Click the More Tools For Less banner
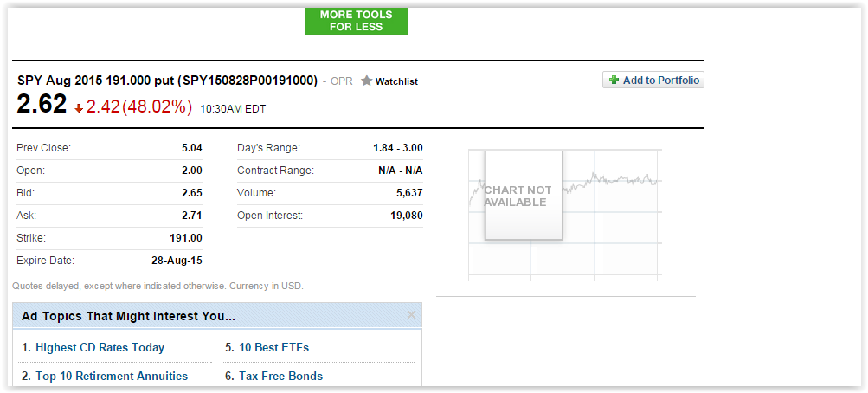The image size is (868, 393). (x=357, y=21)
